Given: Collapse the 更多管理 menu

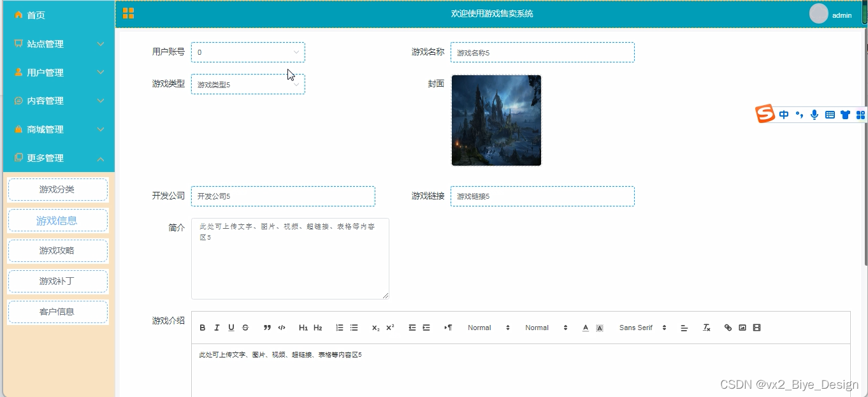Looking at the screenshot, I should [x=59, y=158].
